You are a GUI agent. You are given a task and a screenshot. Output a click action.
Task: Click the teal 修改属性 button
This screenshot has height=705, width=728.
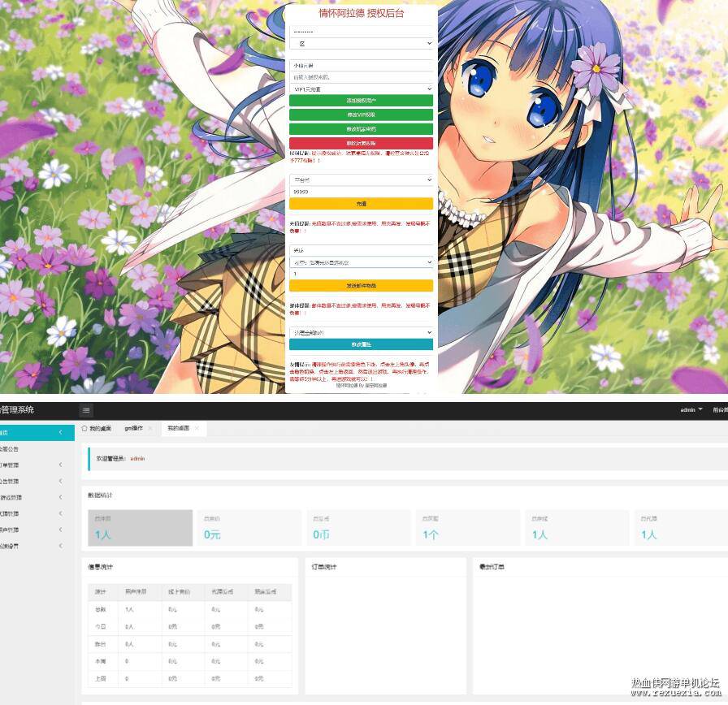362,345
